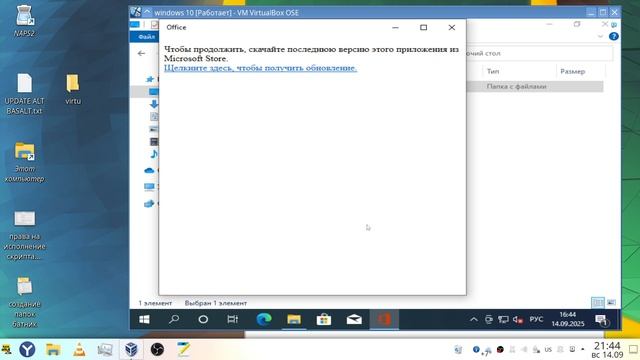Switch to OBS Studio in the host panel
Image resolution: width=640 pixels, height=360 pixels.
157,349
